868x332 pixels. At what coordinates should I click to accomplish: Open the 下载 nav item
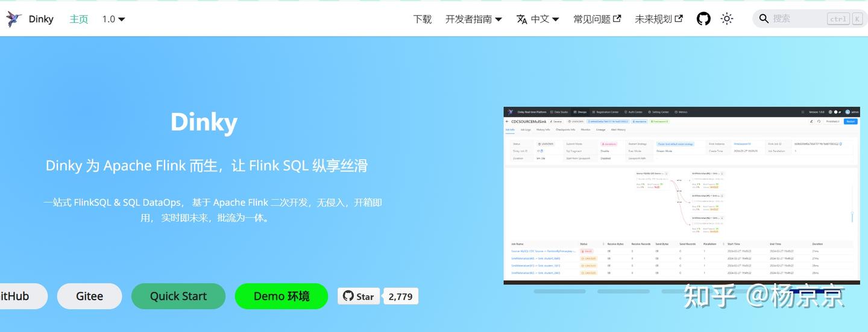(423, 19)
